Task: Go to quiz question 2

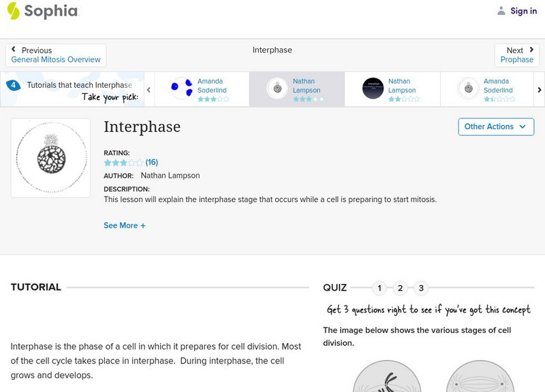Action: click(401, 288)
